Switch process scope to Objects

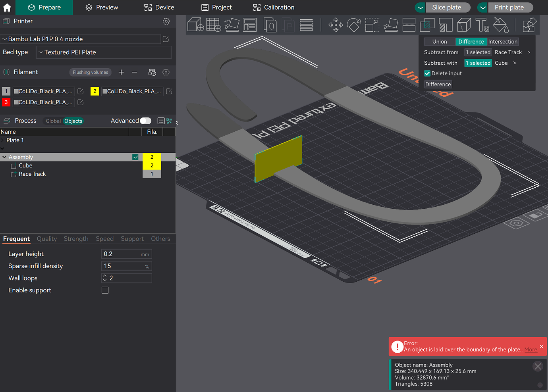point(73,121)
